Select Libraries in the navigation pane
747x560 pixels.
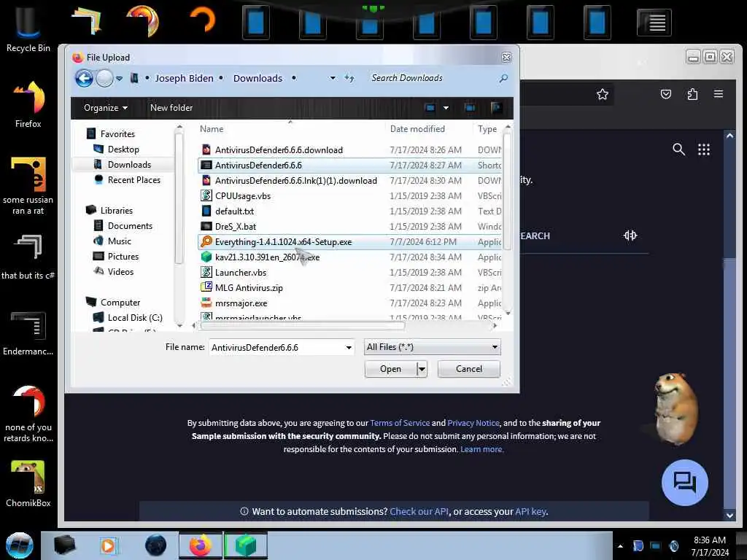pyautogui.click(x=116, y=210)
